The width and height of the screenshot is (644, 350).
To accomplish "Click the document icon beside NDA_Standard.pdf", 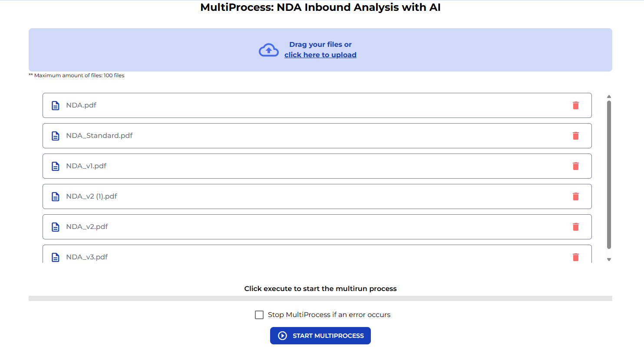I will click(x=55, y=136).
